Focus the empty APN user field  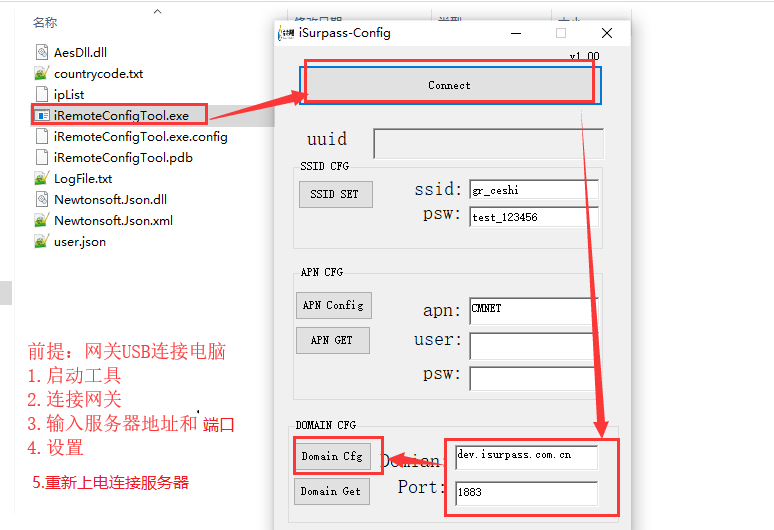[533, 346]
